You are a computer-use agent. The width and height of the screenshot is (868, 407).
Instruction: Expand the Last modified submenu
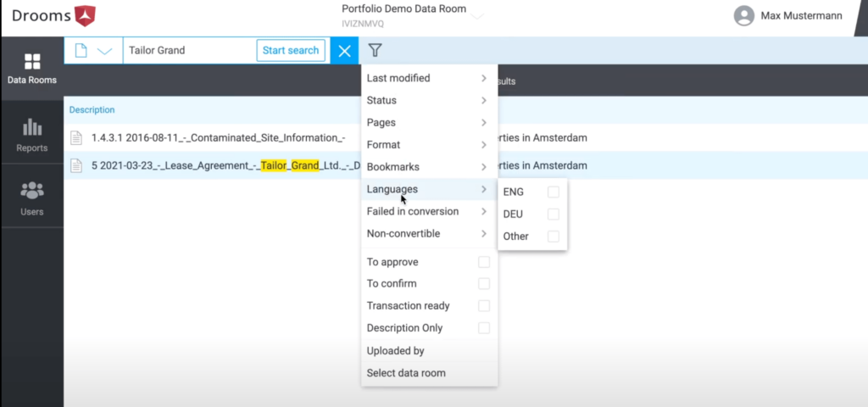tap(429, 78)
